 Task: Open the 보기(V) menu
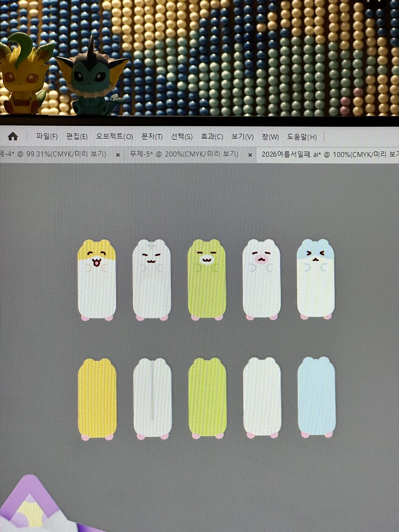tap(243, 137)
